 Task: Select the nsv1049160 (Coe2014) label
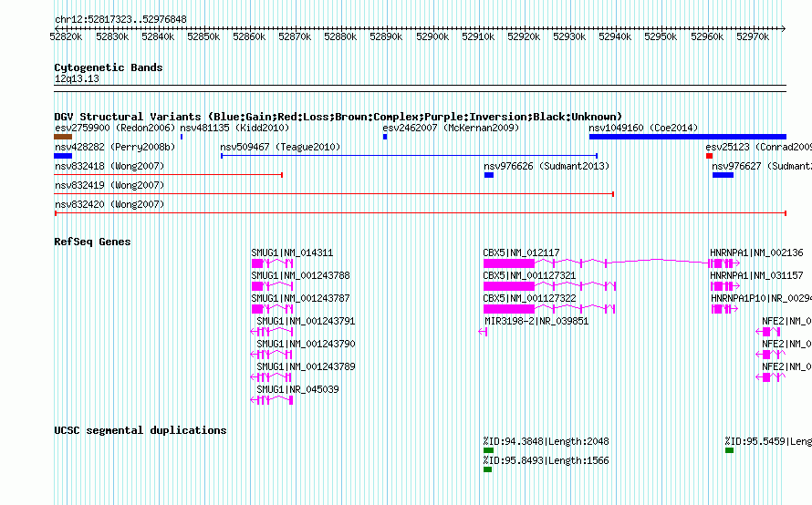(x=643, y=128)
